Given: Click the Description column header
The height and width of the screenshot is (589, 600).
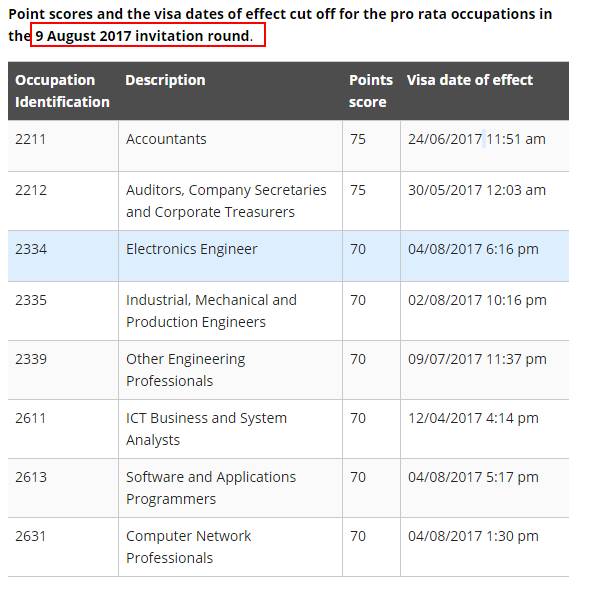Looking at the screenshot, I should (165, 80).
